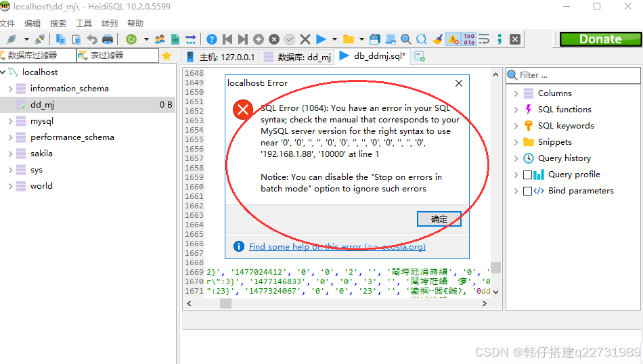Toggle the stop on errors warning icon
The width and height of the screenshot is (643, 364).
coord(453,39)
